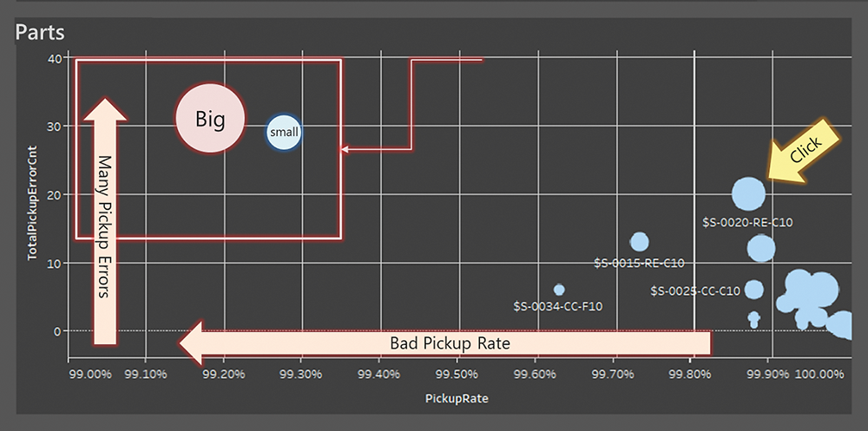Click the PickupRate axis title
The width and height of the screenshot is (868, 431).
457,398
